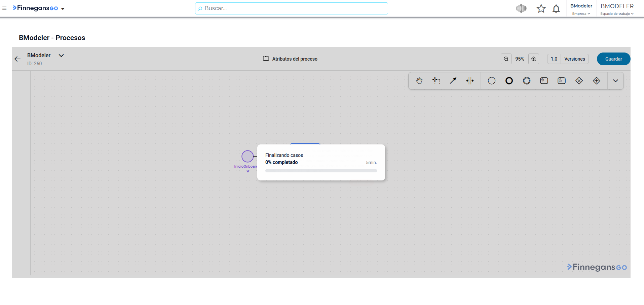Open the BModeler Empresa selector
This screenshot has width=644, height=305.
point(581,9)
